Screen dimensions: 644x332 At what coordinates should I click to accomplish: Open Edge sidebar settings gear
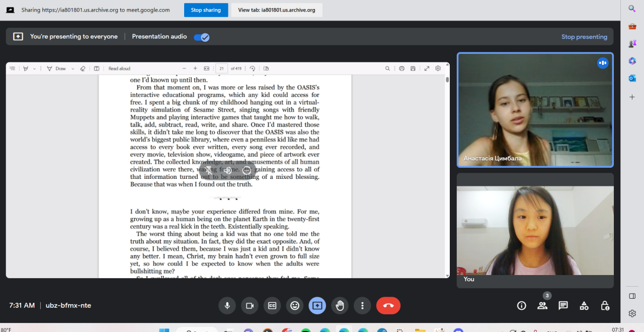632,313
